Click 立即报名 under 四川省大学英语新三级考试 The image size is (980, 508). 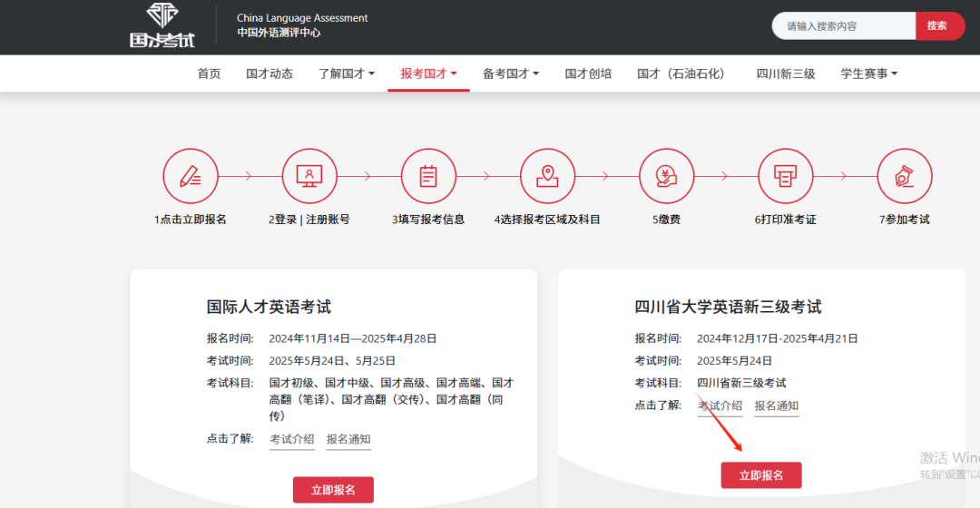[x=761, y=475]
